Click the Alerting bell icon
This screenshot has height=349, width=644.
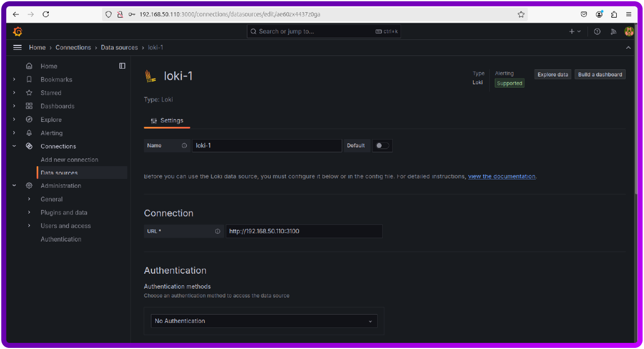(29, 132)
